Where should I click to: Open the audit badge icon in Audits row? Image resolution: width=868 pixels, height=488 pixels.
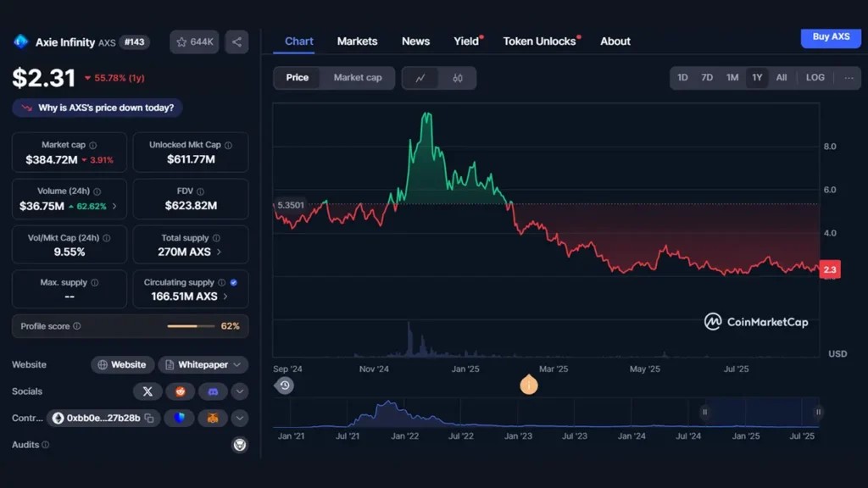[240, 445]
